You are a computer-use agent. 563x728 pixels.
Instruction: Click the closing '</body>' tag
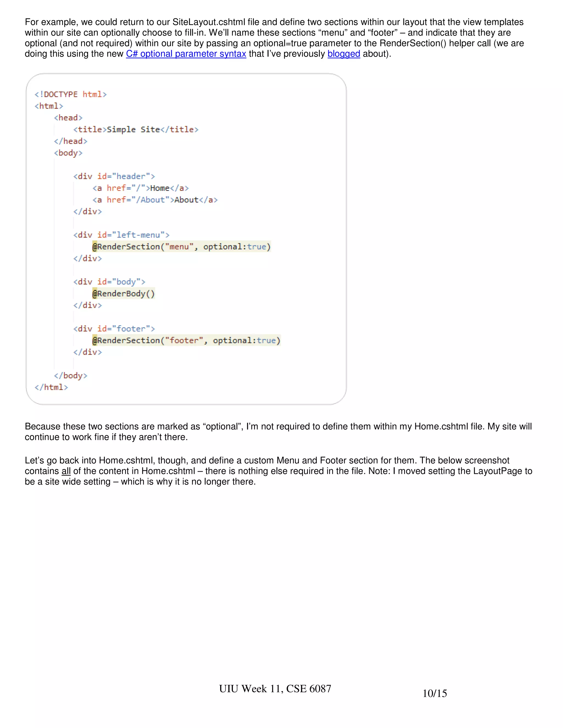71,376
